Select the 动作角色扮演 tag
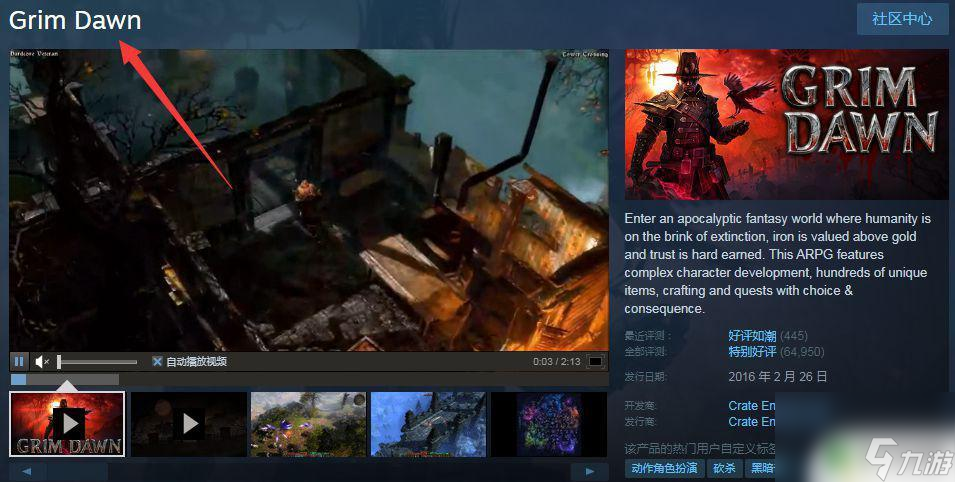This screenshot has width=955, height=482. pos(663,468)
